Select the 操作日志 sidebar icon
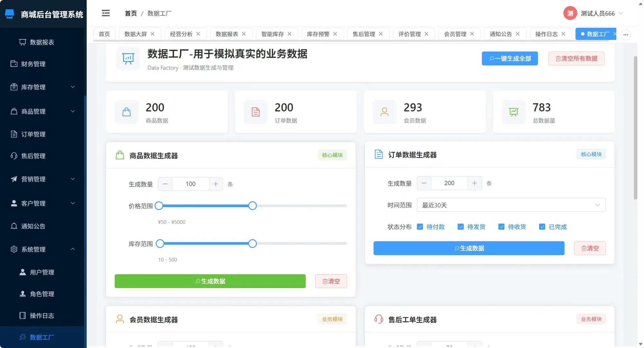Image resolution: width=644 pixels, height=348 pixels. [x=23, y=315]
